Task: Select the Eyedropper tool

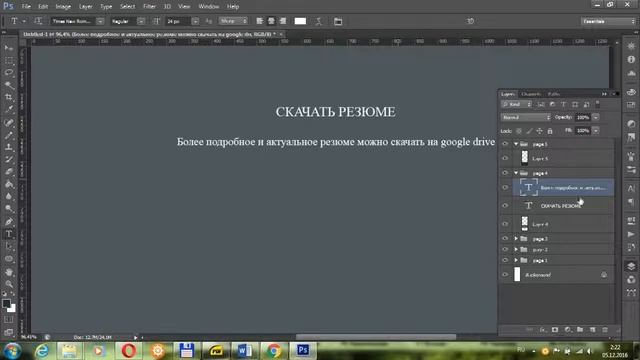Action: click(x=9, y=109)
